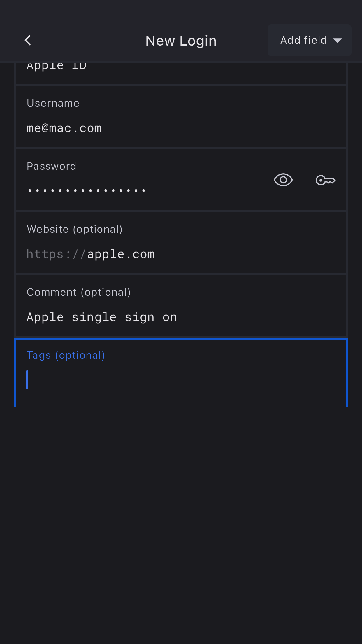The width and height of the screenshot is (362, 644).
Task: Tap the New Login header title
Action: click(x=181, y=41)
